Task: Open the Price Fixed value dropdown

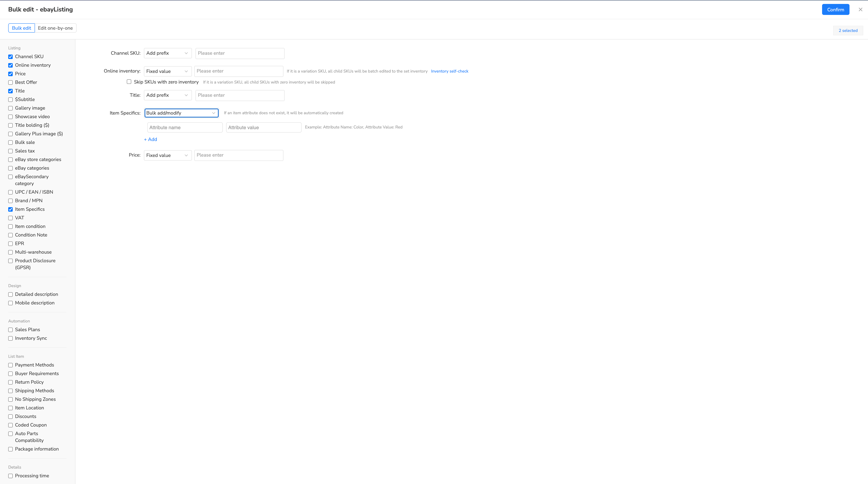Action: [x=167, y=155]
